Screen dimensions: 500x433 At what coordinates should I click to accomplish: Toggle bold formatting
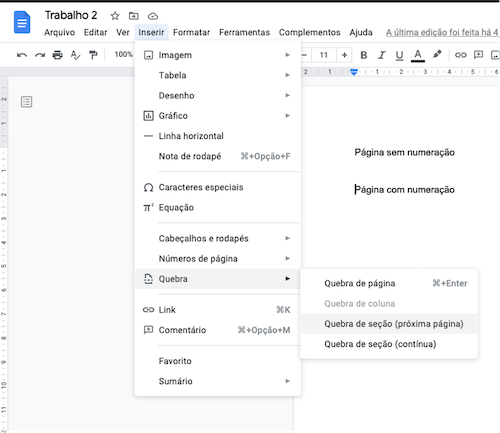coord(364,55)
